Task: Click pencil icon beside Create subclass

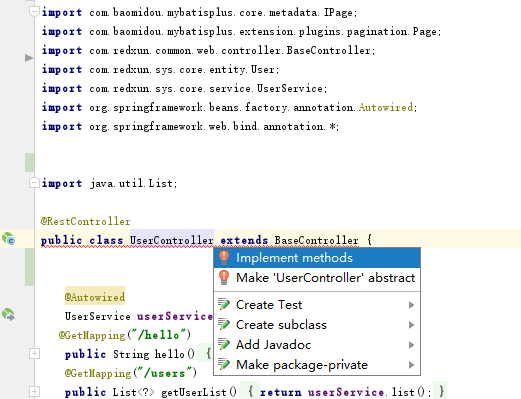Action: click(224, 324)
